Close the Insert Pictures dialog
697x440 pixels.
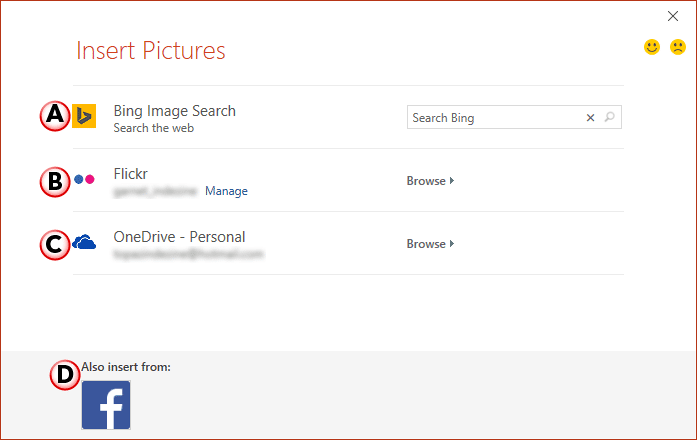click(x=673, y=16)
